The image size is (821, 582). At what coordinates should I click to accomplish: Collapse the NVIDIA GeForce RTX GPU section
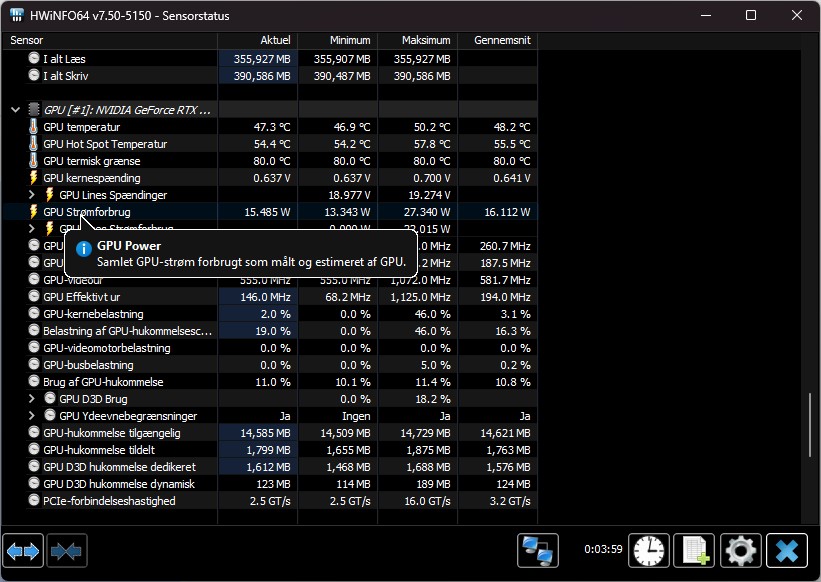13,110
